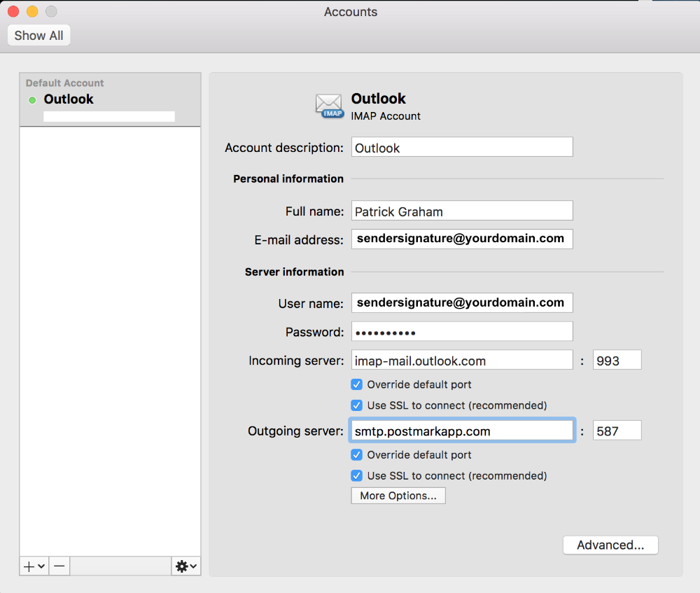Toggle outgoing server Override default port
The image size is (700, 593).
click(x=356, y=454)
